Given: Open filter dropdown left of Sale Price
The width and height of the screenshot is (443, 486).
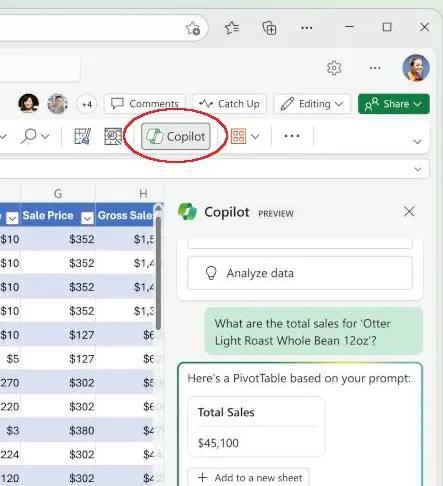Looking at the screenshot, I should coord(13,218).
